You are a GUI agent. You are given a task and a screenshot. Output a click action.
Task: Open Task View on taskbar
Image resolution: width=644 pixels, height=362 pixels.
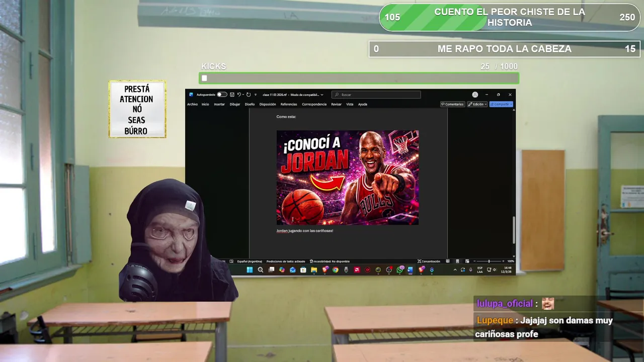(x=271, y=270)
